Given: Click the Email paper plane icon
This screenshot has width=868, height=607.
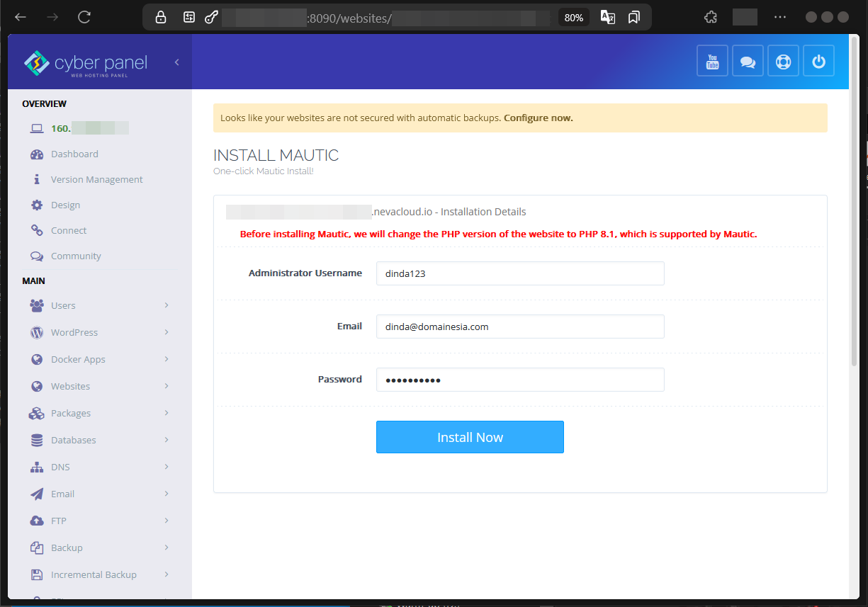Looking at the screenshot, I should point(37,494).
